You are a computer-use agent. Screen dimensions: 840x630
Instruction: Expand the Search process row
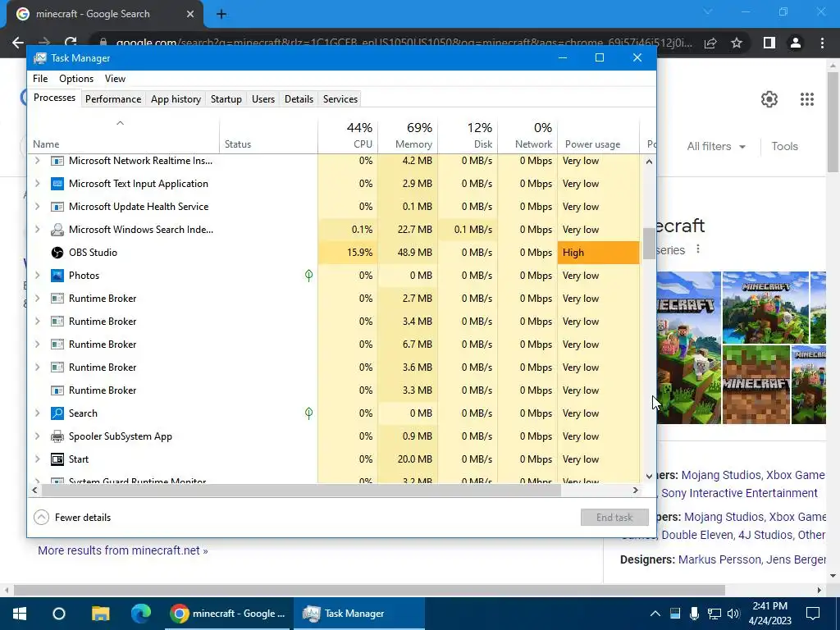pyautogui.click(x=37, y=413)
